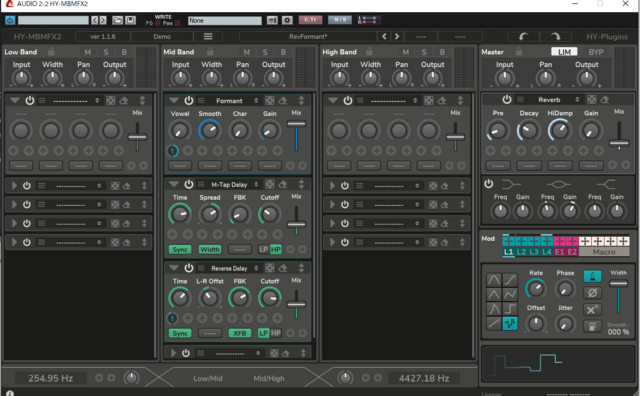This screenshot has width=640, height=396.
Task: Clear the Reverse Delay with eraser icon
Action: [283, 268]
